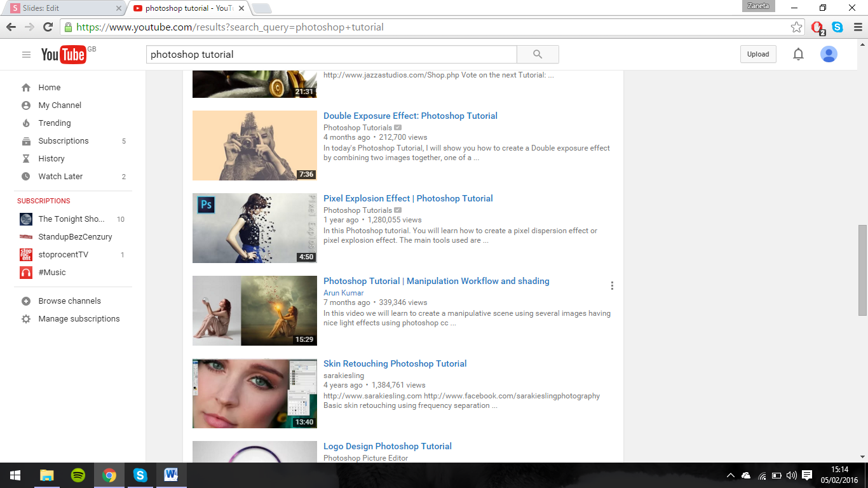Close the photoshop tutorial YouTube tab

coord(241,9)
